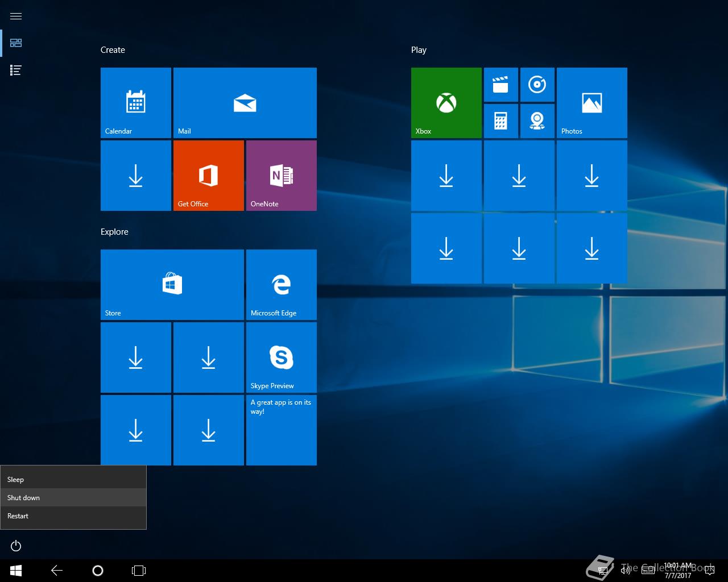Open the Skype Preview tile
728x582 pixels.
point(282,357)
